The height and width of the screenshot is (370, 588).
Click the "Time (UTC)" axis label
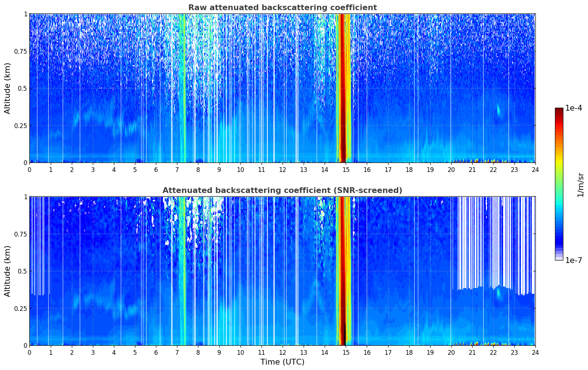pos(282,362)
